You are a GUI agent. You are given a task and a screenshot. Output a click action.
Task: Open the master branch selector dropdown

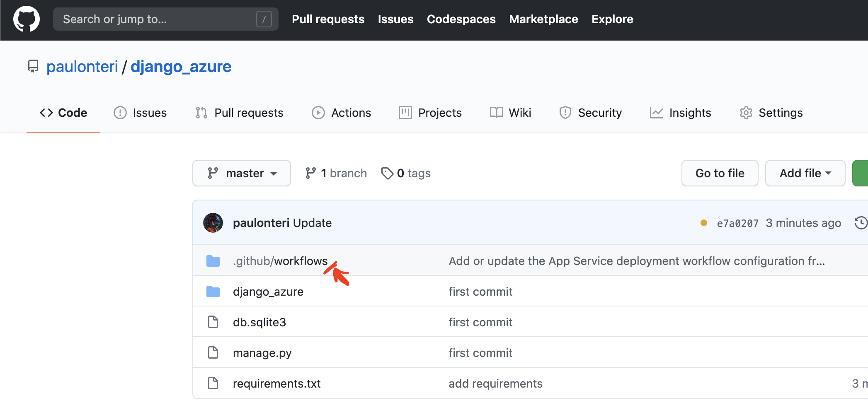[242, 173]
